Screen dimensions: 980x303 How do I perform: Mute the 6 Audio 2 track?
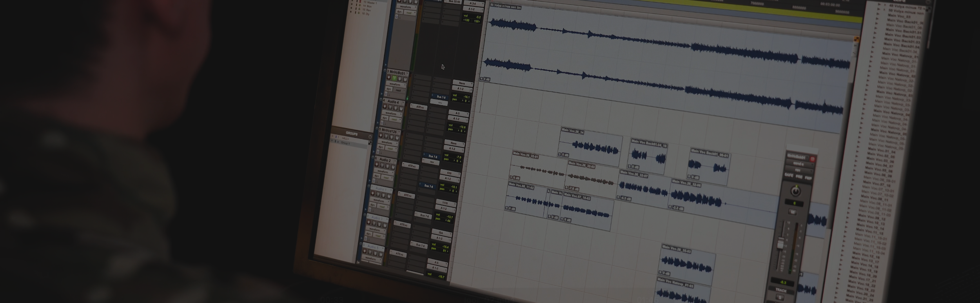pos(393,167)
